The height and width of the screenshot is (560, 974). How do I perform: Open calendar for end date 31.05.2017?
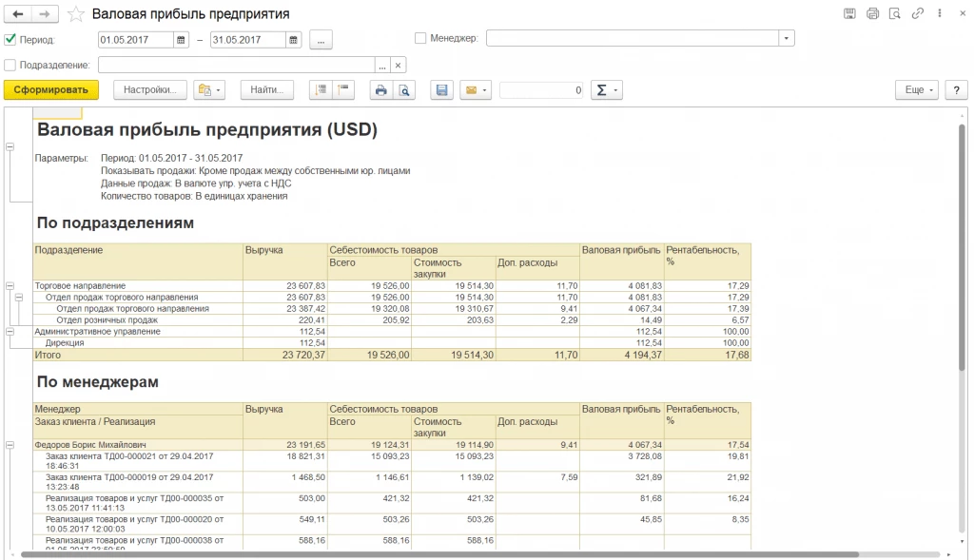[293, 40]
